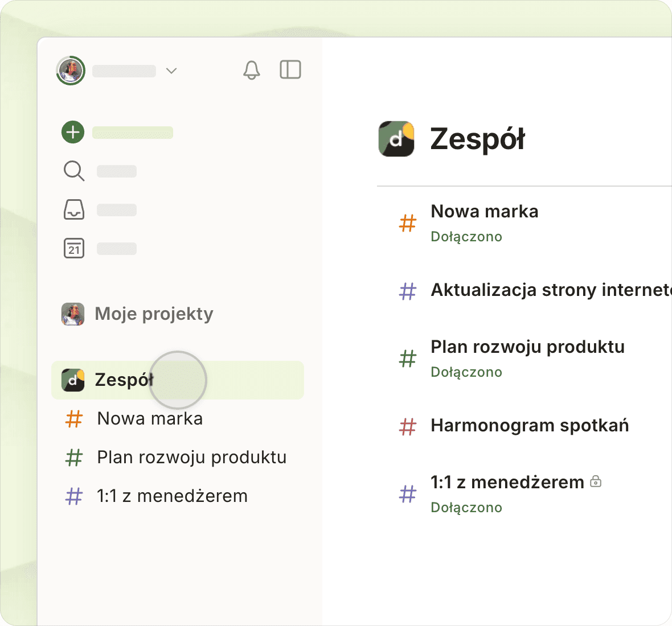Open 1:1 z menedżerem in sidebar
The height and width of the screenshot is (626, 672).
pos(172,496)
